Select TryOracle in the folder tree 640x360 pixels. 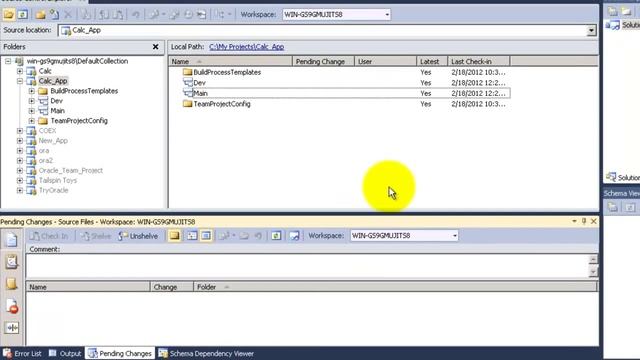click(x=53, y=191)
